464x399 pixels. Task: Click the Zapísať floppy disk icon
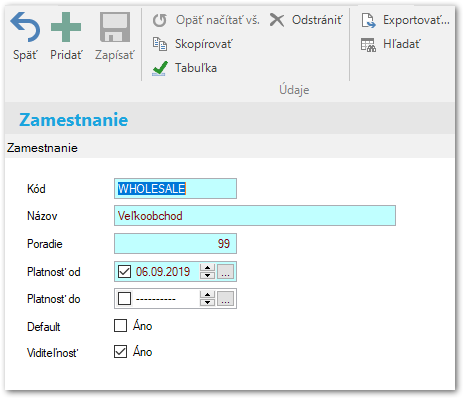point(115,27)
